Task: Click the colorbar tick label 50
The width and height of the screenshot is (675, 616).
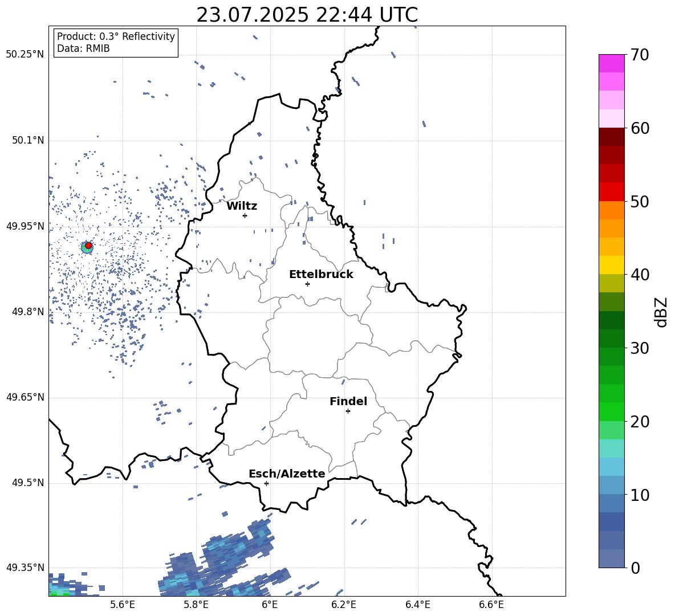Action: [x=640, y=202]
